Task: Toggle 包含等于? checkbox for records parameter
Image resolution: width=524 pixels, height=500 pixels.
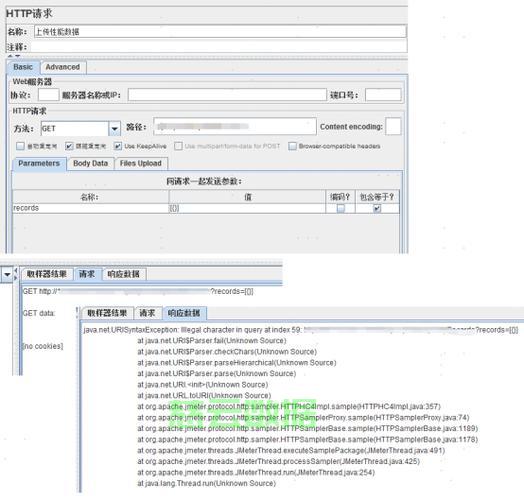Action: click(x=377, y=209)
